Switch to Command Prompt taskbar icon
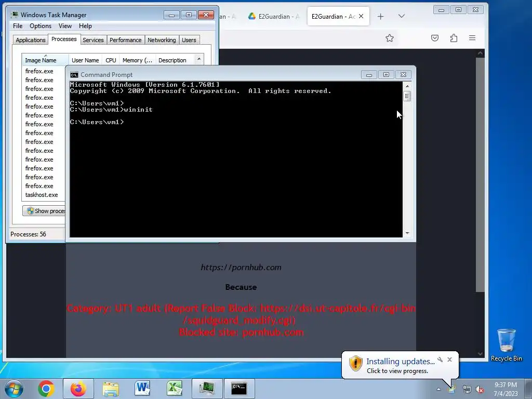Image resolution: width=532 pixels, height=399 pixels. point(239,389)
